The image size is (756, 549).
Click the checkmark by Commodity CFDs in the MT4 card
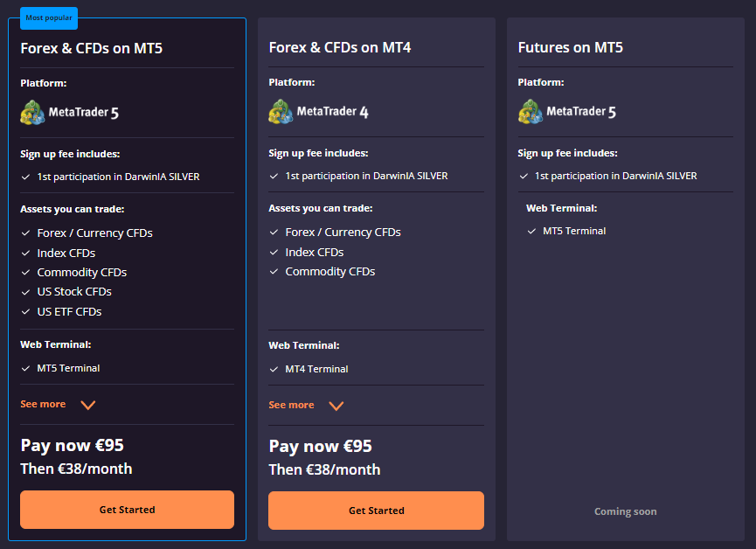[274, 272]
